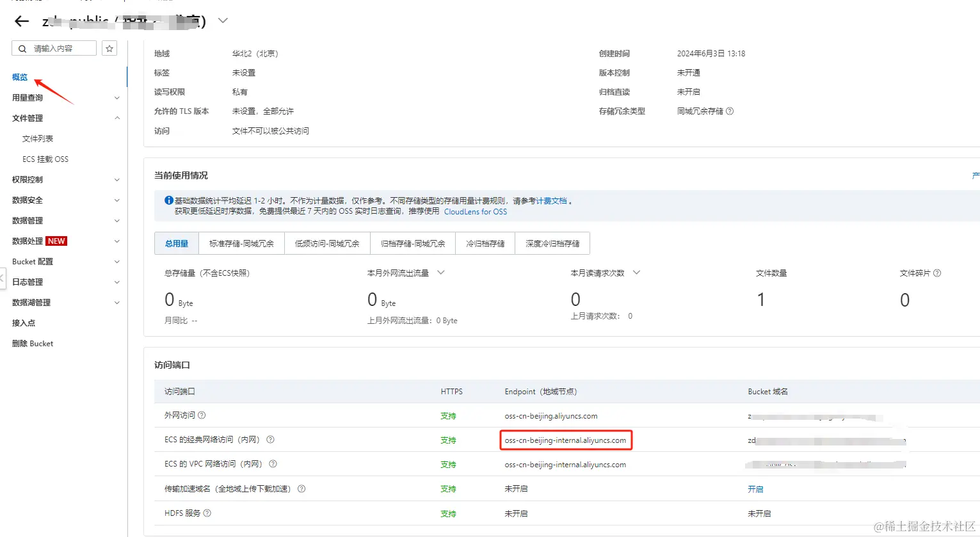The width and height of the screenshot is (980, 537).
Task: Click 支持 in the 外网访问 row
Action: coord(448,416)
